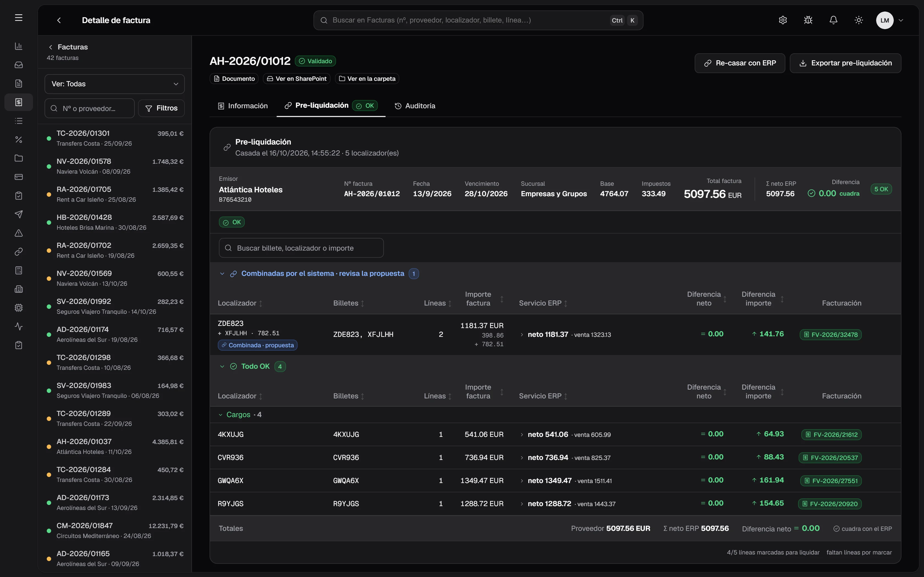Open the hamburger menu in sidebar

click(18, 18)
